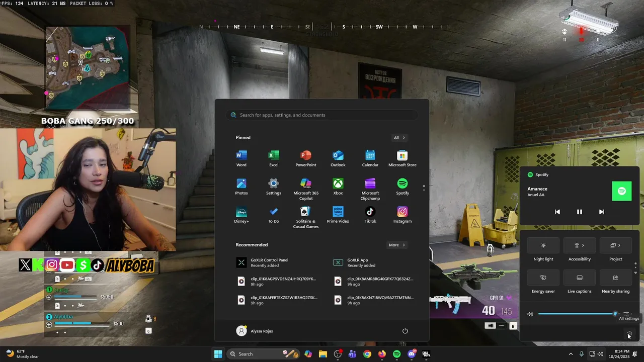Open Microsoft Clipchamp
The image size is (644, 362).
click(370, 189)
